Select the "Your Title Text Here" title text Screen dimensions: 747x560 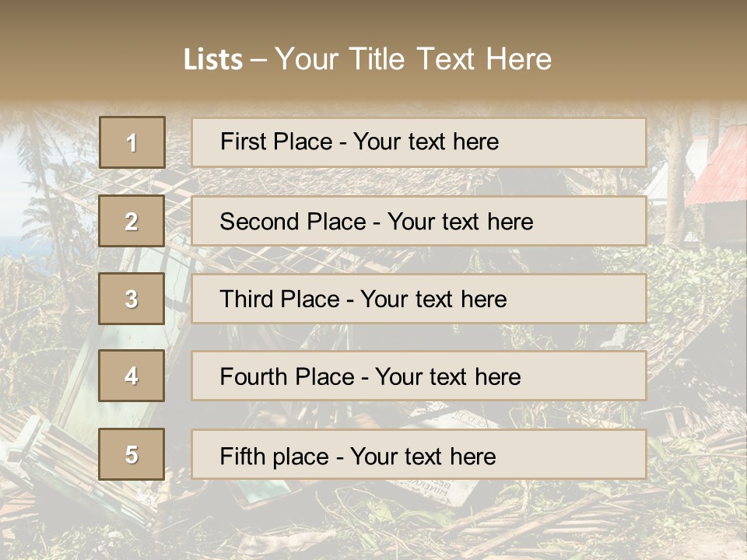[x=413, y=59]
